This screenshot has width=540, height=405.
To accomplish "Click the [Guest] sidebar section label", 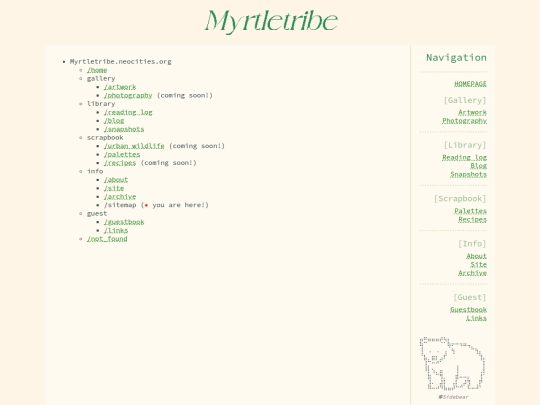I will (x=470, y=297).
